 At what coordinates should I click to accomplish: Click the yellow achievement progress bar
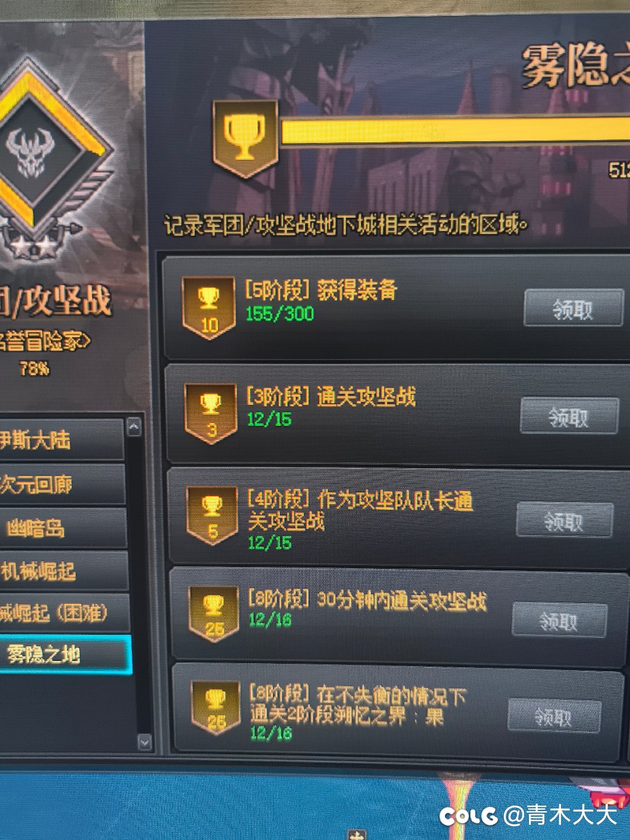pyautogui.click(x=455, y=130)
